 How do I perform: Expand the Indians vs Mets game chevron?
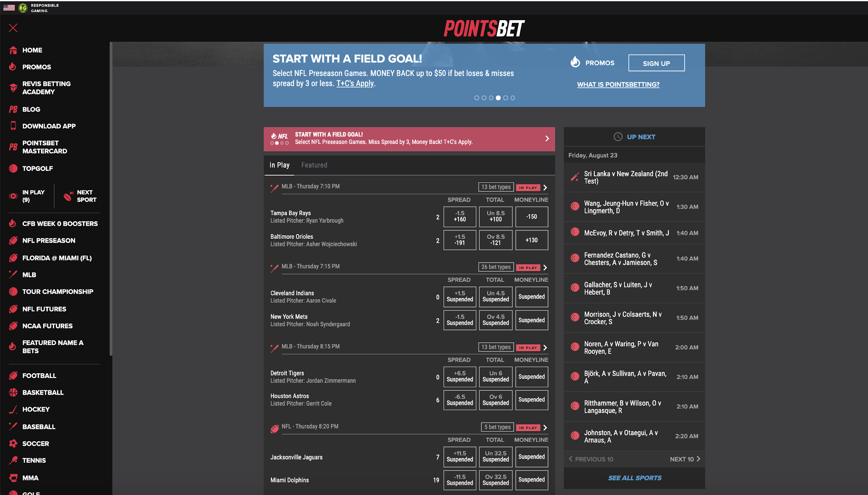(545, 267)
